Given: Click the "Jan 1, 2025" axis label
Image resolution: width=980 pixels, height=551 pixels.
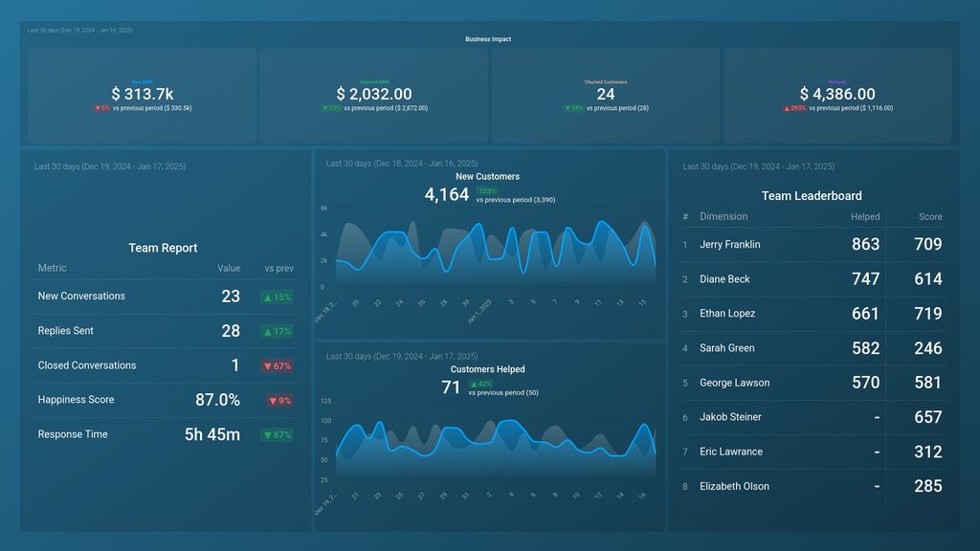Looking at the screenshot, I should (x=479, y=312).
